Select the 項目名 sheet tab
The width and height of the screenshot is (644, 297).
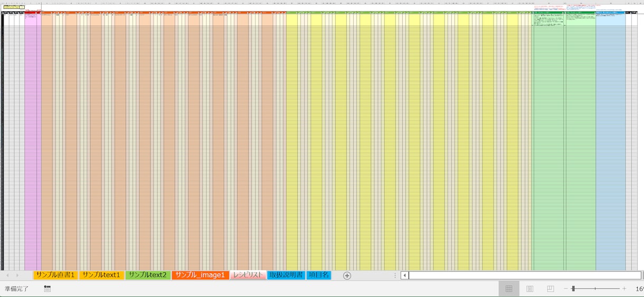coord(319,275)
